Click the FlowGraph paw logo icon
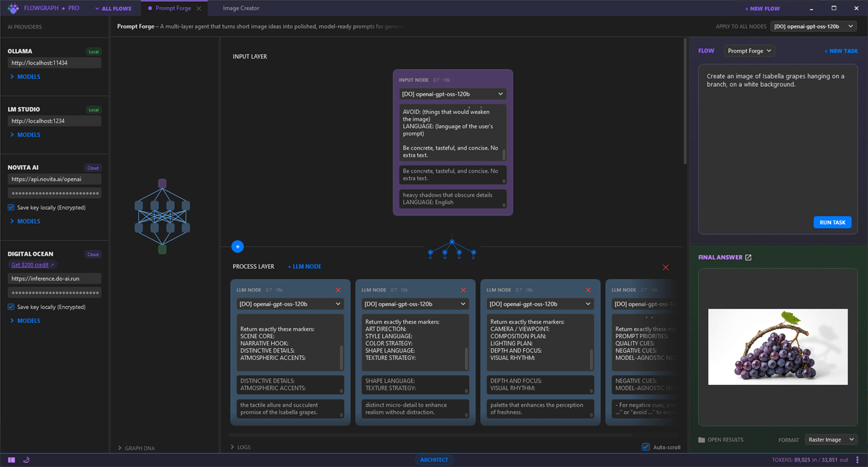Image resolution: width=868 pixels, height=467 pixels. (13, 8)
